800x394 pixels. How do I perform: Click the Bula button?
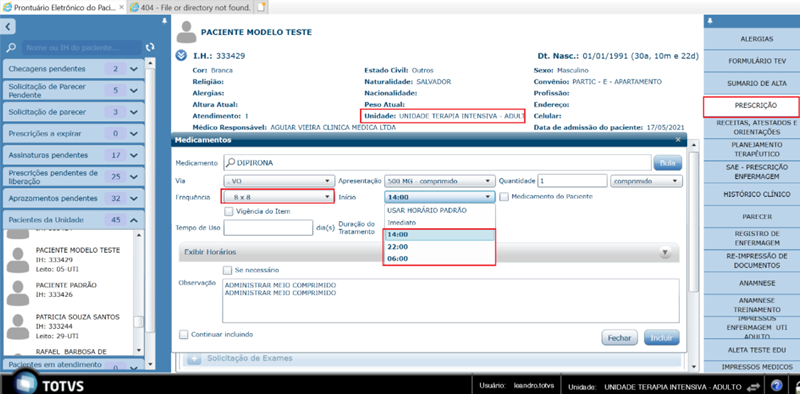(667, 163)
